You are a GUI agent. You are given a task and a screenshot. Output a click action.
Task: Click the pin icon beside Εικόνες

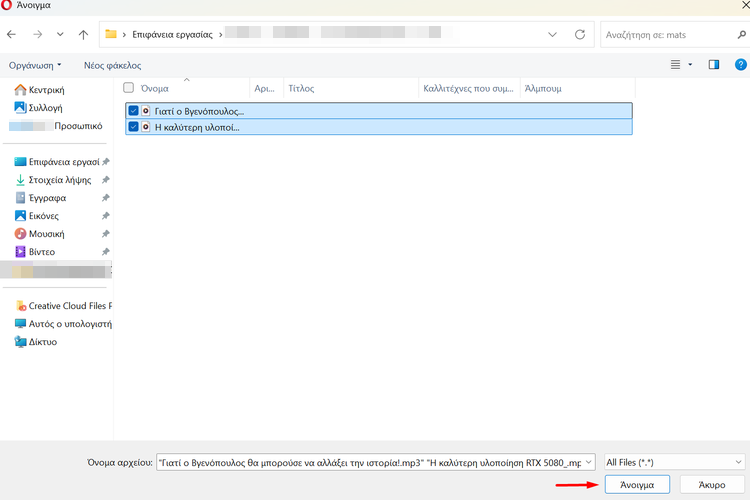pos(106,216)
